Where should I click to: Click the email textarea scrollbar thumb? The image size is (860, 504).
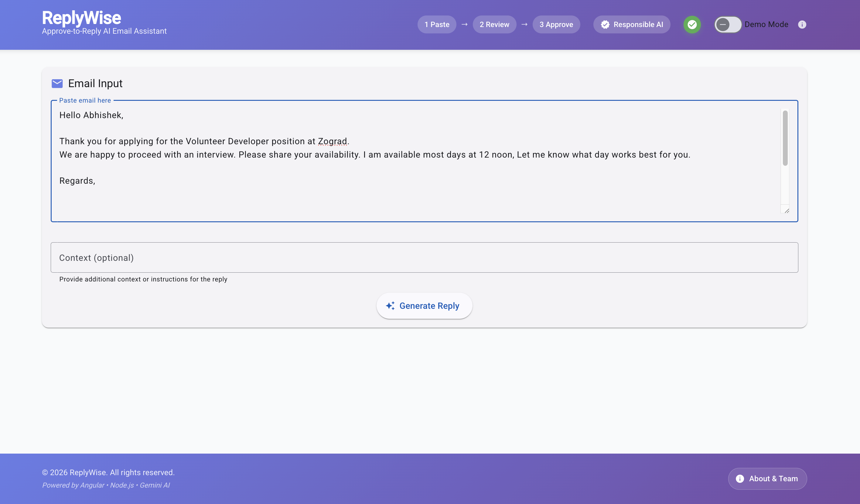[785, 138]
